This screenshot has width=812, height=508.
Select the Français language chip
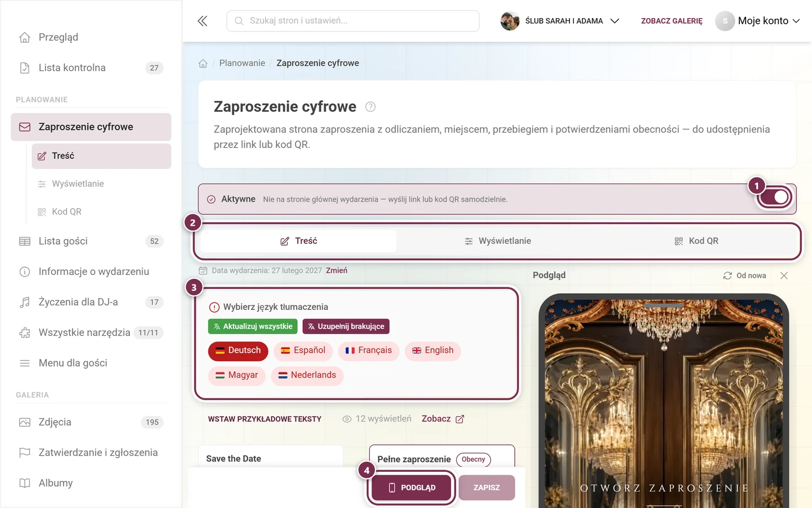pos(369,351)
